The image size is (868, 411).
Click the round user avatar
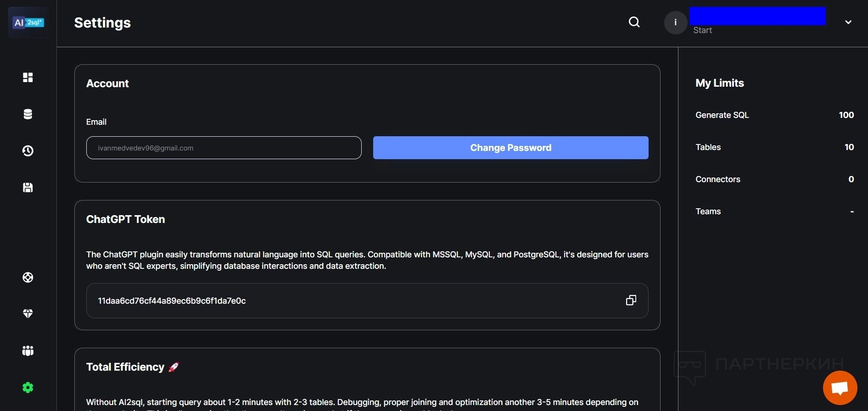[x=675, y=22]
